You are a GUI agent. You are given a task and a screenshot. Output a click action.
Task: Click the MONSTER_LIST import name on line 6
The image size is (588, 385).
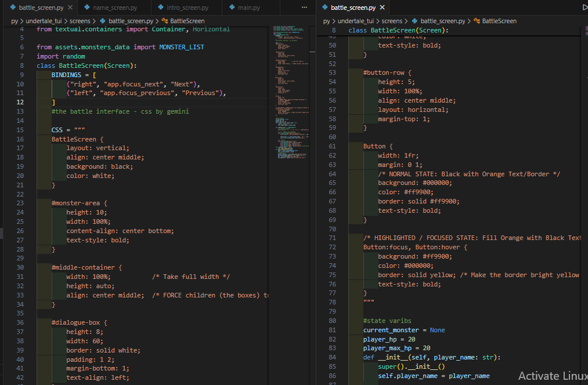click(x=181, y=47)
